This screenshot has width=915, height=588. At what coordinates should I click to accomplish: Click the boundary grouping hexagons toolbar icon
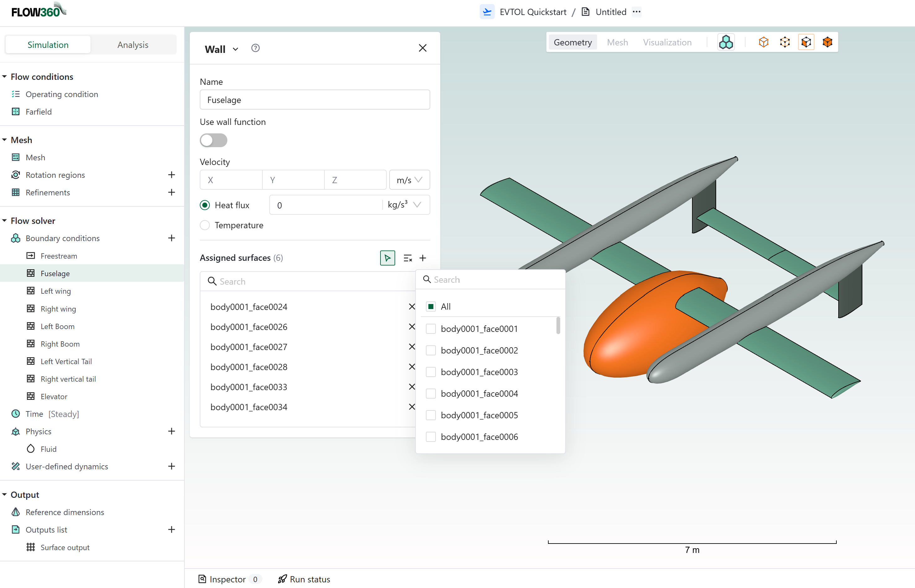(726, 42)
